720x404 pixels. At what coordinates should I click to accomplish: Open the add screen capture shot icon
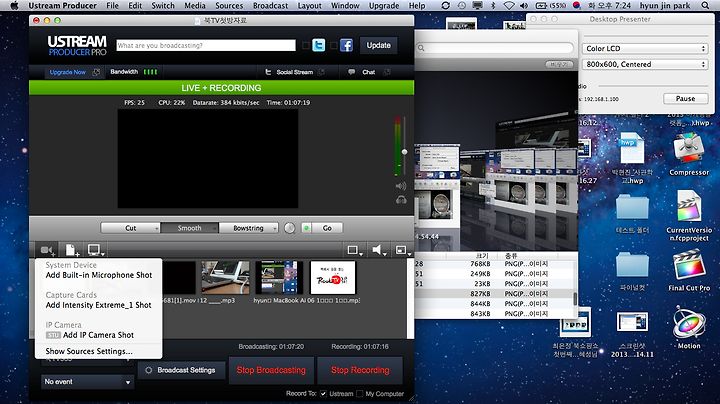(x=95, y=250)
